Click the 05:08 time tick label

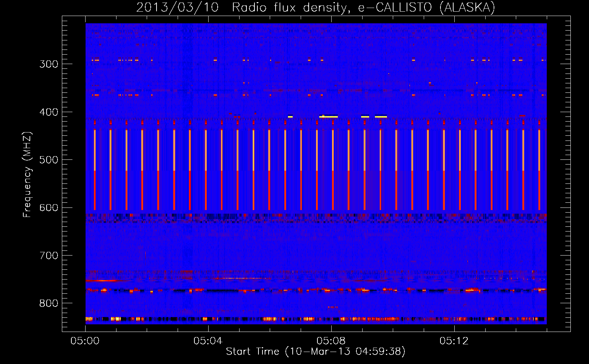(x=331, y=341)
